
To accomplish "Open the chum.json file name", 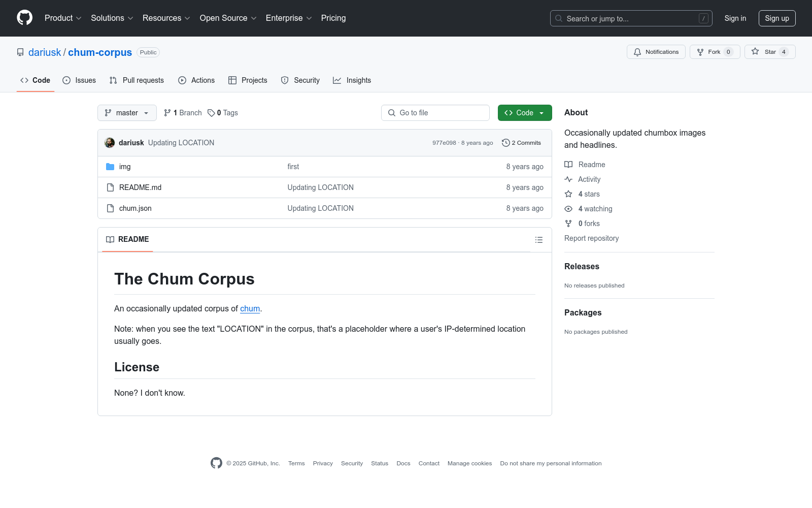I will (136, 208).
